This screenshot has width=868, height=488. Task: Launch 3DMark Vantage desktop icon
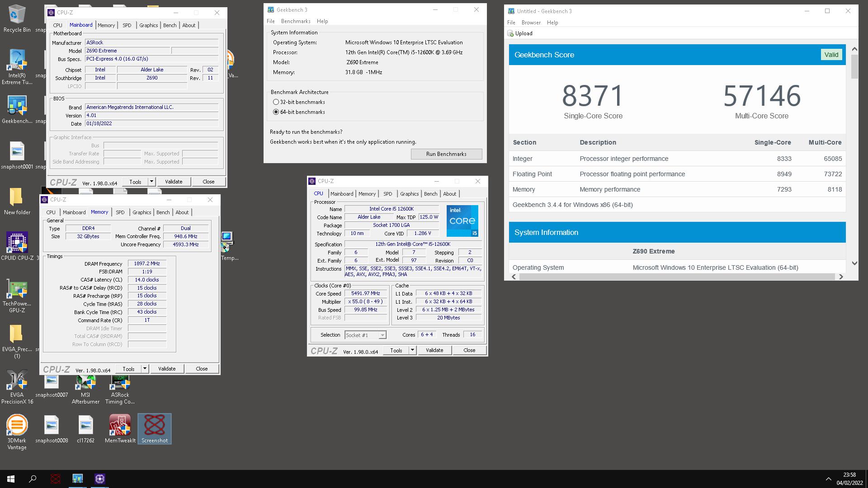pyautogui.click(x=17, y=432)
